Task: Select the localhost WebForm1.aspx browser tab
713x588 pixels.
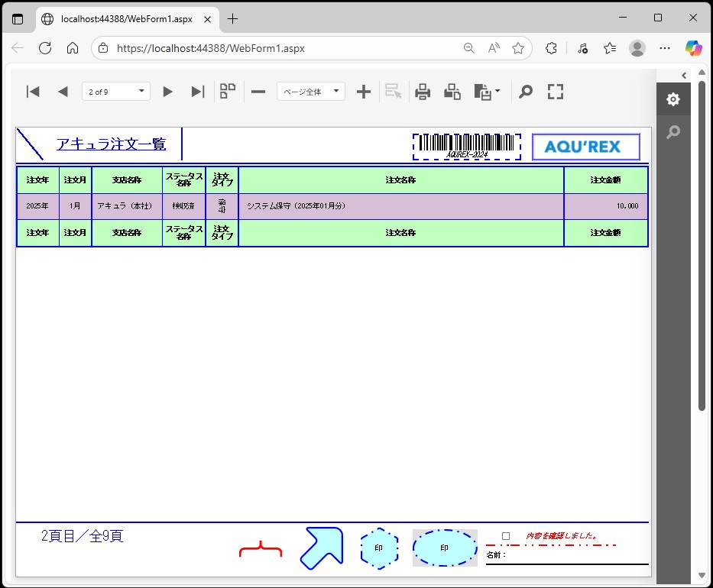Action: click(126, 18)
